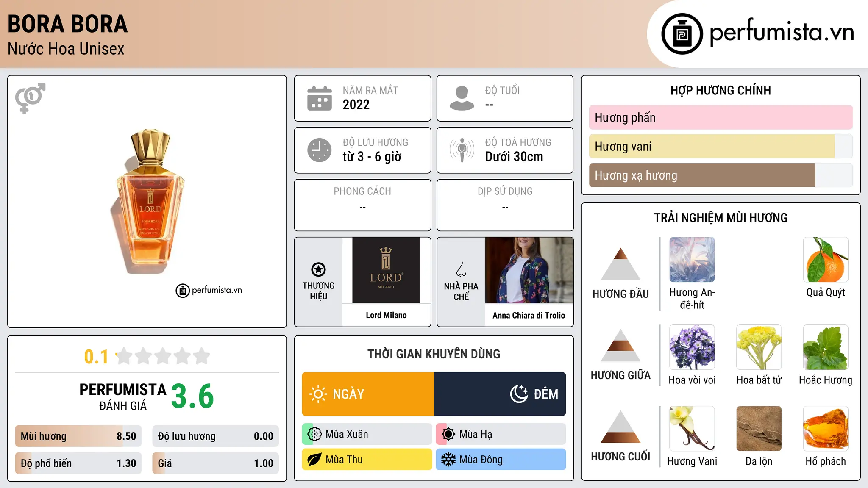Image resolution: width=868 pixels, height=488 pixels.
Task: Click the Hương vani accord bar
Action: 721,146
